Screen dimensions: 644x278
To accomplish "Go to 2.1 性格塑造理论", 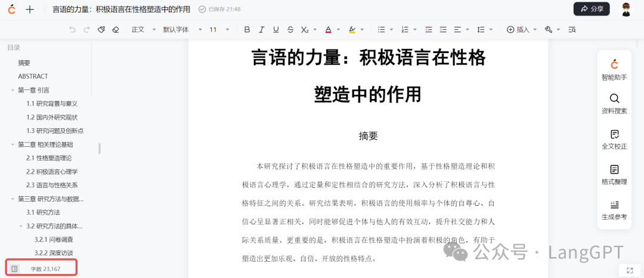I will 48,158.
